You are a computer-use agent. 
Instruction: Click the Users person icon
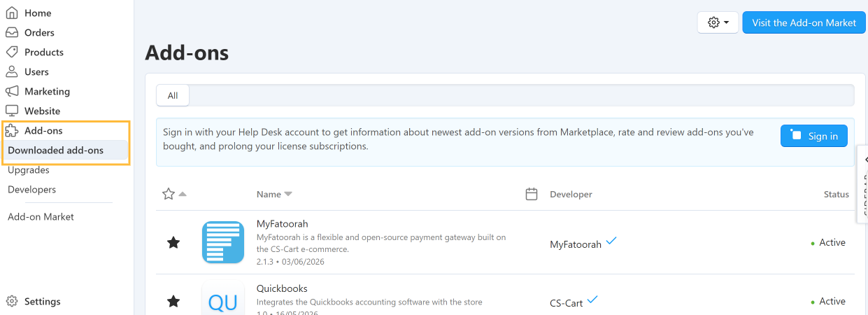coord(12,71)
